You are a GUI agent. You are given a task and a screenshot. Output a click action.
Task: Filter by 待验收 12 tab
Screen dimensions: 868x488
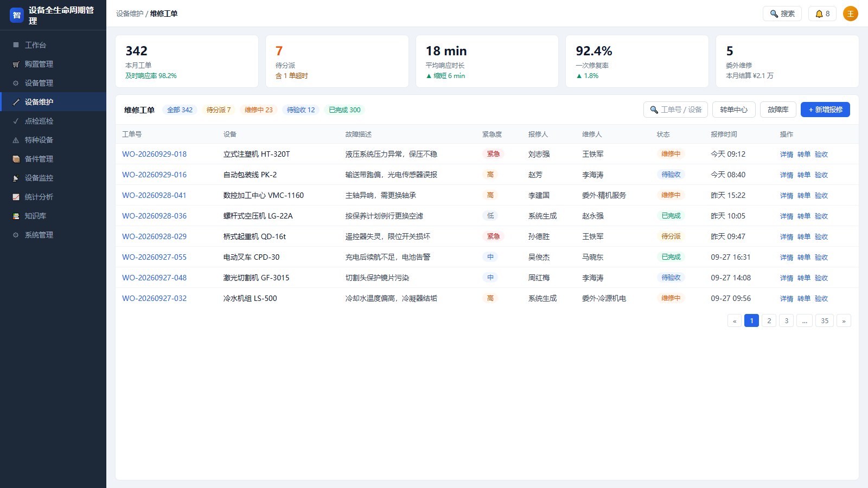pyautogui.click(x=301, y=110)
